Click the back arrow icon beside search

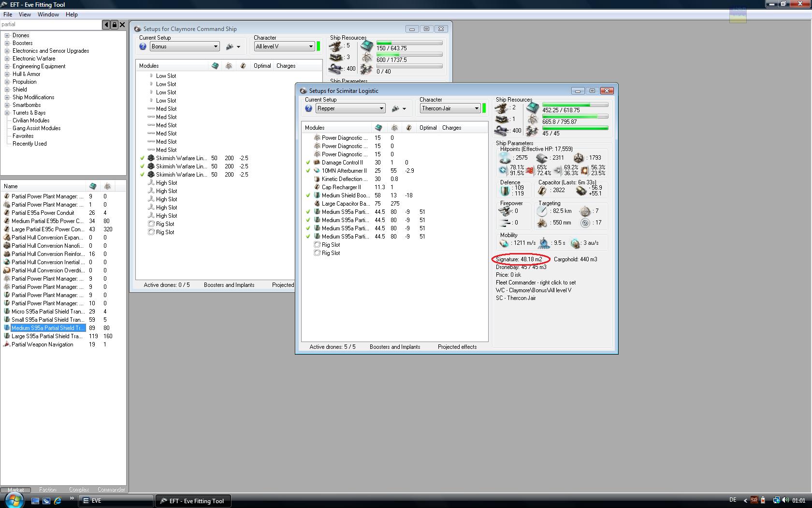coord(106,25)
